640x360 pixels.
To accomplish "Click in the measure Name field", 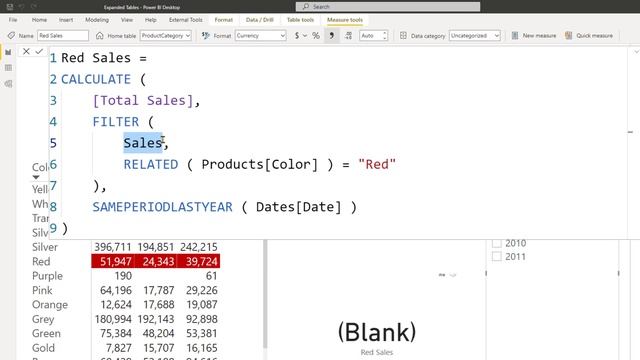I will (63, 36).
